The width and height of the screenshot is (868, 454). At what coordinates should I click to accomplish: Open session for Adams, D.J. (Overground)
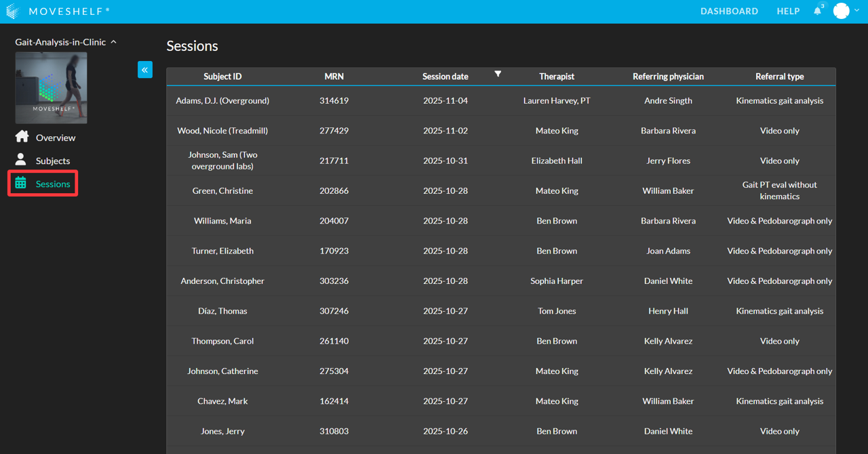click(x=222, y=101)
